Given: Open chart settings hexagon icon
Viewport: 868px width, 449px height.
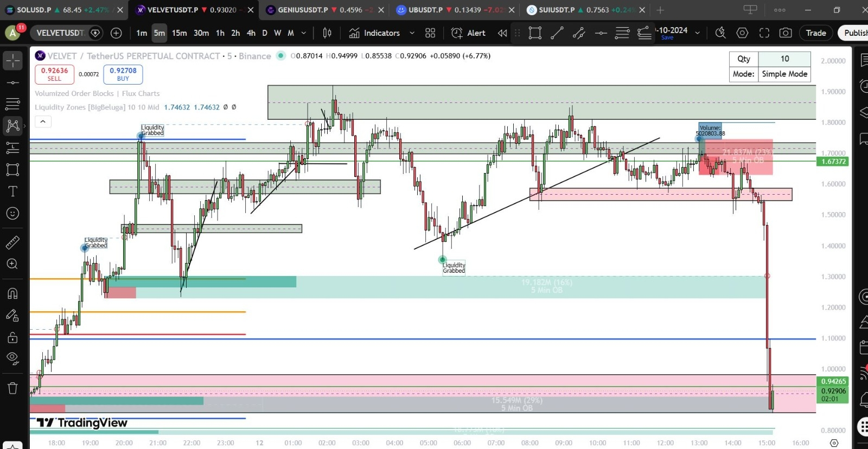Looking at the screenshot, I should pyautogui.click(x=742, y=33).
